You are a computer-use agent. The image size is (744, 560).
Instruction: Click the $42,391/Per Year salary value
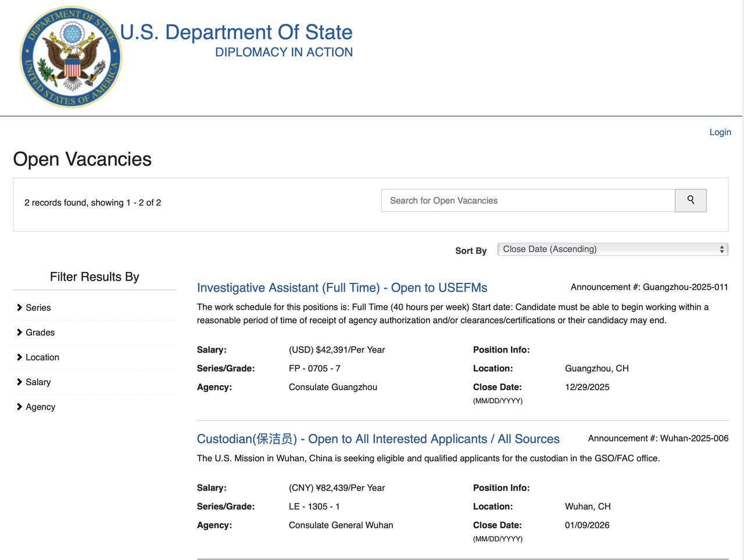tap(337, 350)
